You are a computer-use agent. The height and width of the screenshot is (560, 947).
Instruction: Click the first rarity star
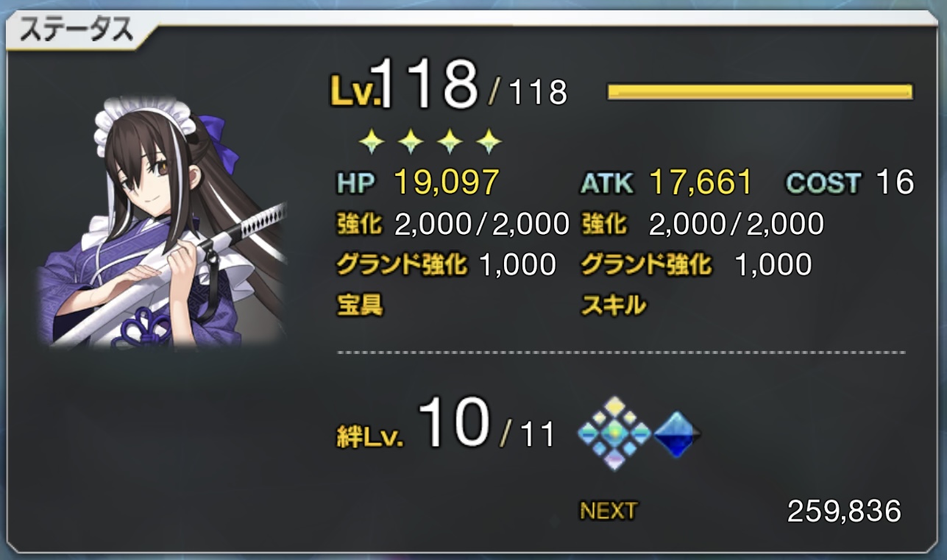tap(372, 140)
